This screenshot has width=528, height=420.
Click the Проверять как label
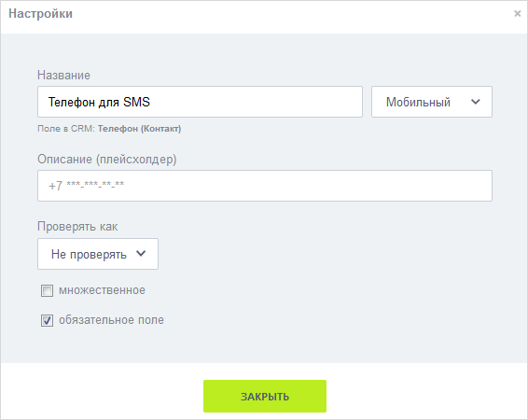[x=77, y=227]
